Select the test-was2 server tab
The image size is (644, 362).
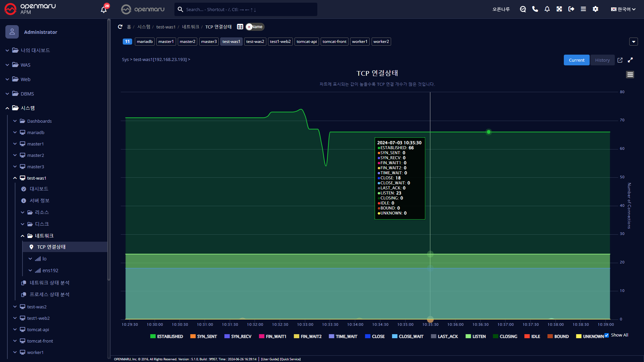coord(255,42)
